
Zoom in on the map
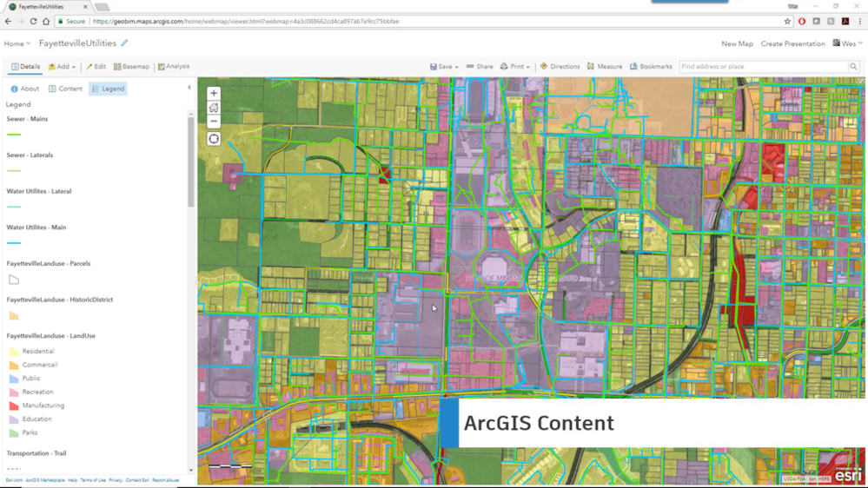point(214,94)
